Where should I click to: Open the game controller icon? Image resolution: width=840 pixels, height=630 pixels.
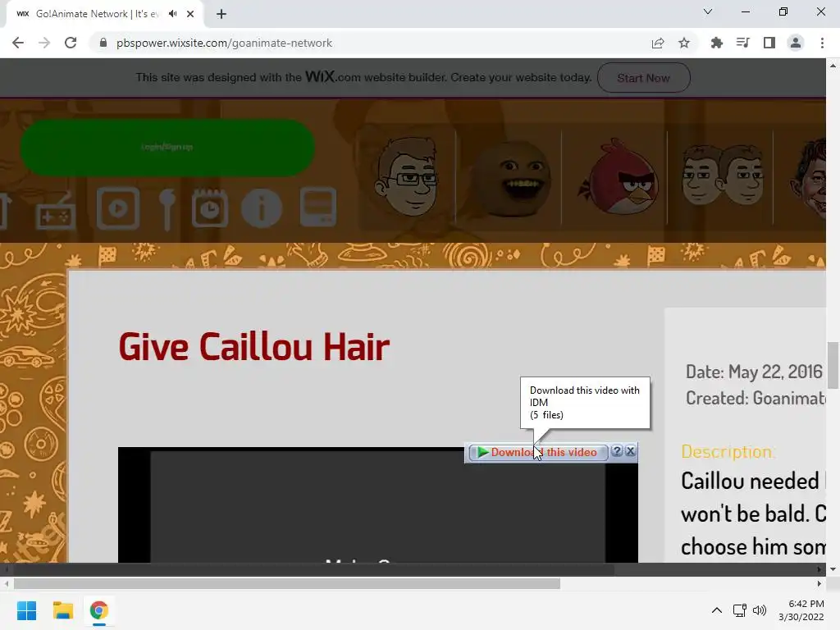pos(56,212)
